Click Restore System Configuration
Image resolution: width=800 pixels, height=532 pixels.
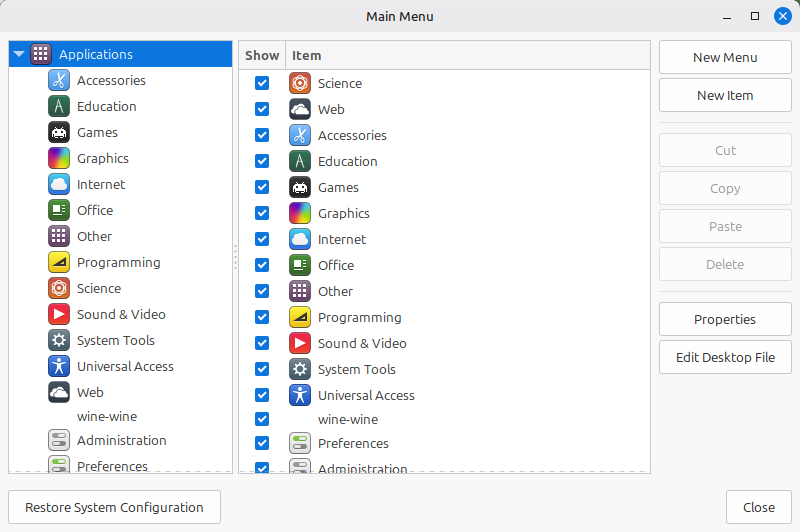114,508
